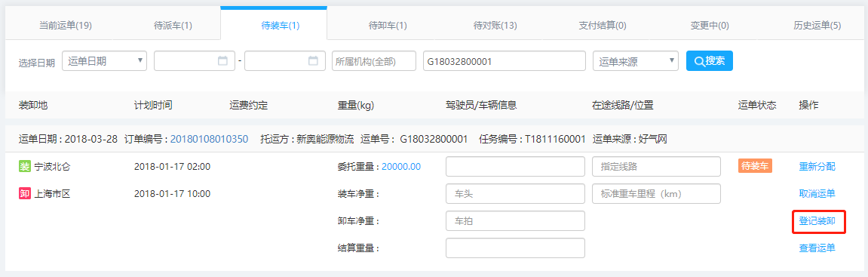Open the 支付结算(0) tab
The width and height of the screenshot is (868, 277).
(603, 26)
